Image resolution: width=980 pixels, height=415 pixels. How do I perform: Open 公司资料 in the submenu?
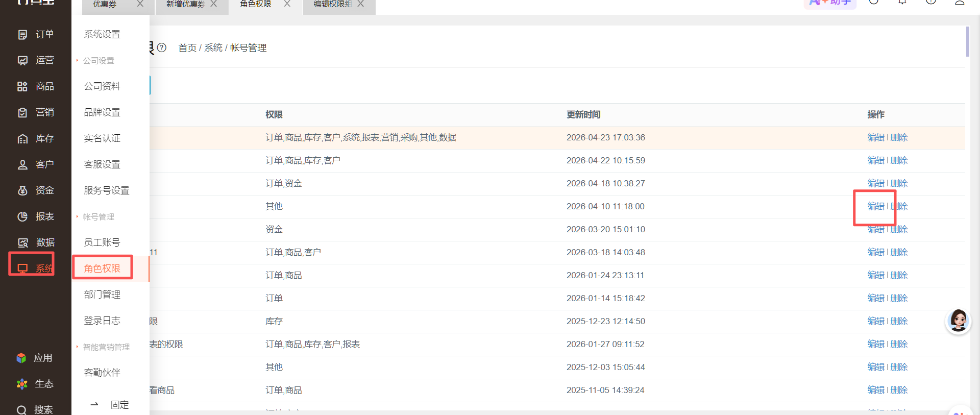[102, 86]
